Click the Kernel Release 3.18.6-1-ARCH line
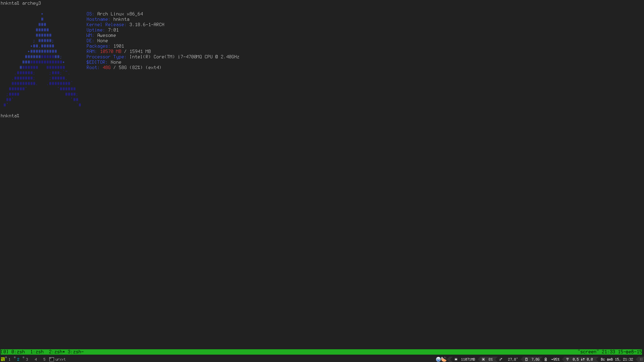The width and height of the screenshot is (644, 362). click(125, 25)
